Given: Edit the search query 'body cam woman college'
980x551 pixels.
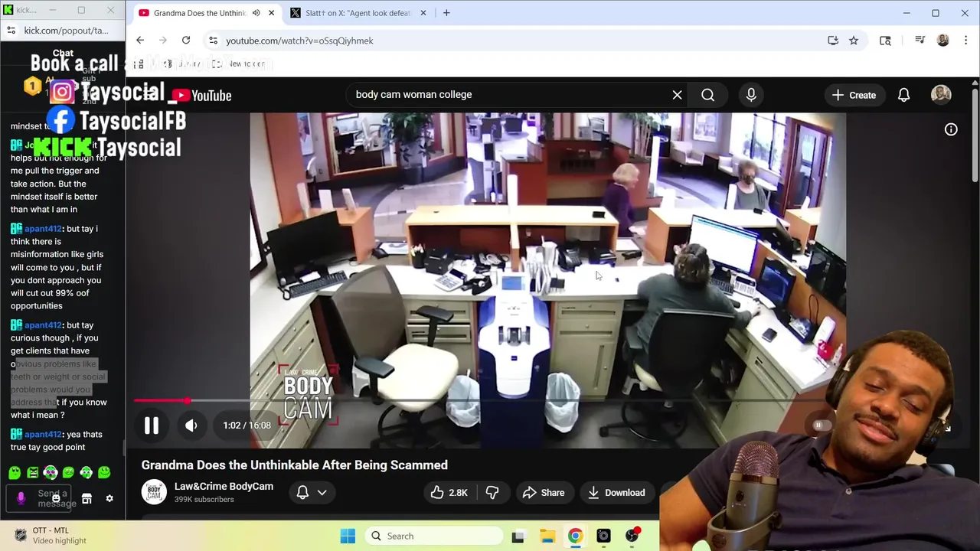Looking at the screenshot, I should tap(413, 95).
